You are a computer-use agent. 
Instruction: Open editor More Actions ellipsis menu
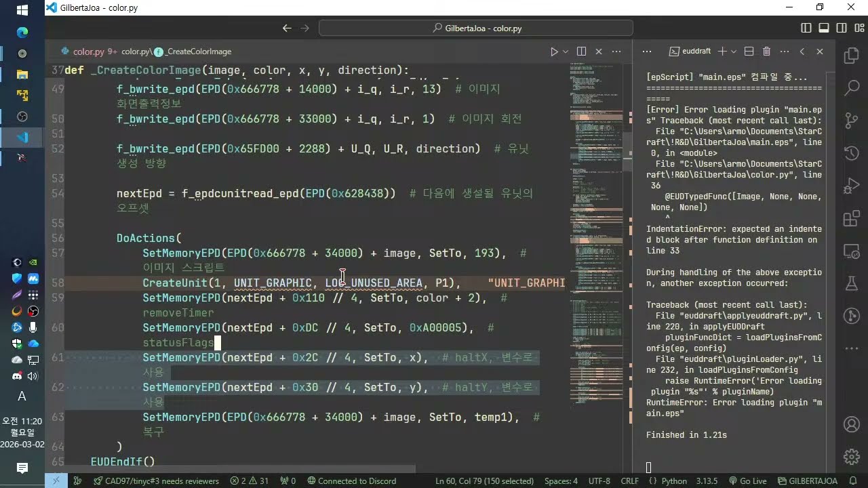click(x=616, y=52)
